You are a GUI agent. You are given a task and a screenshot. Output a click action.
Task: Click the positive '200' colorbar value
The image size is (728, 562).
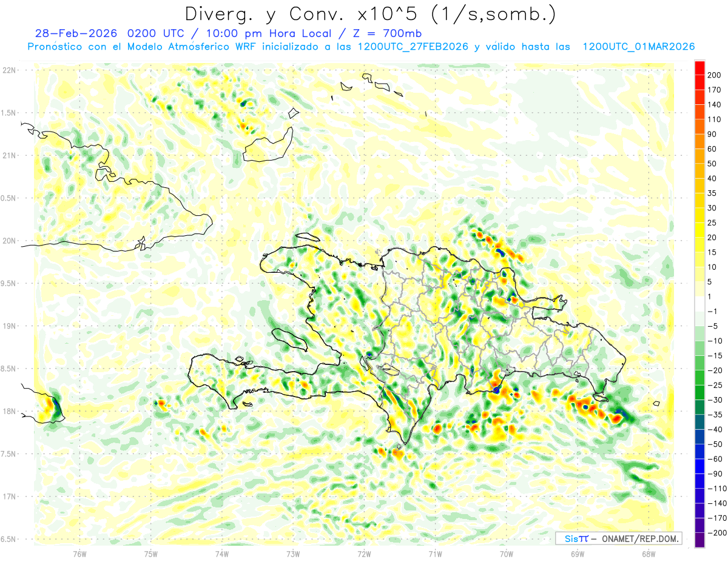pos(715,75)
